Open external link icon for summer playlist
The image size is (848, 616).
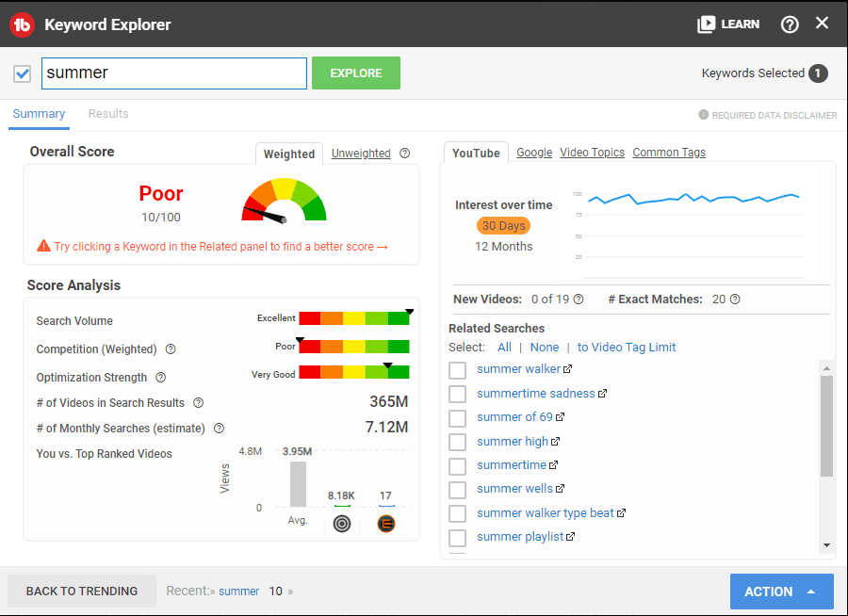click(570, 537)
